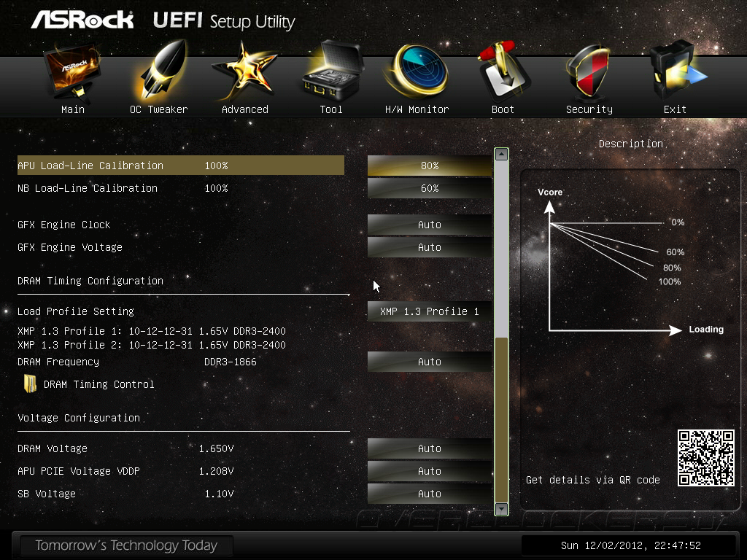
Task: Click the settings list scrollbar thumb
Action: 501,419
